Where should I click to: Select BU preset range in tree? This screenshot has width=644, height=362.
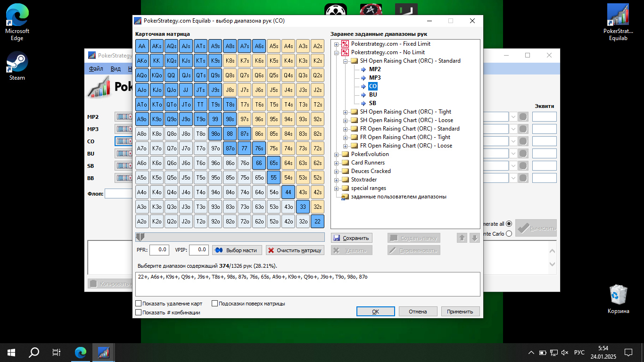click(373, 95)
